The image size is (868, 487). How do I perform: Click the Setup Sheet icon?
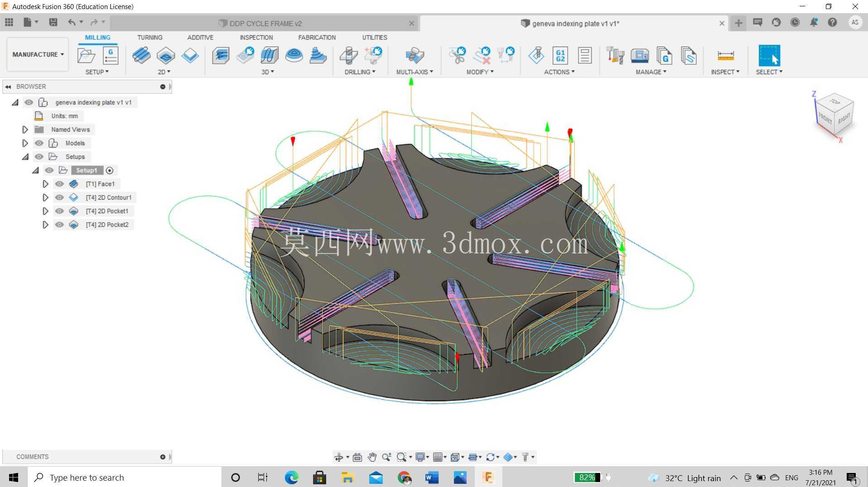(x=585, y=56)
